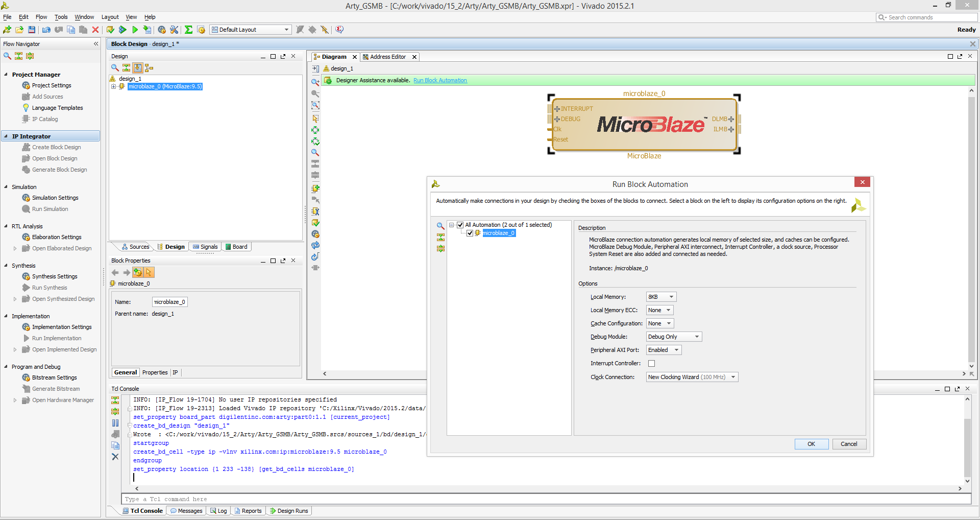Screen dimensions: 980x520
Task: Click the Tcl command input field
Action: [546, 499]
